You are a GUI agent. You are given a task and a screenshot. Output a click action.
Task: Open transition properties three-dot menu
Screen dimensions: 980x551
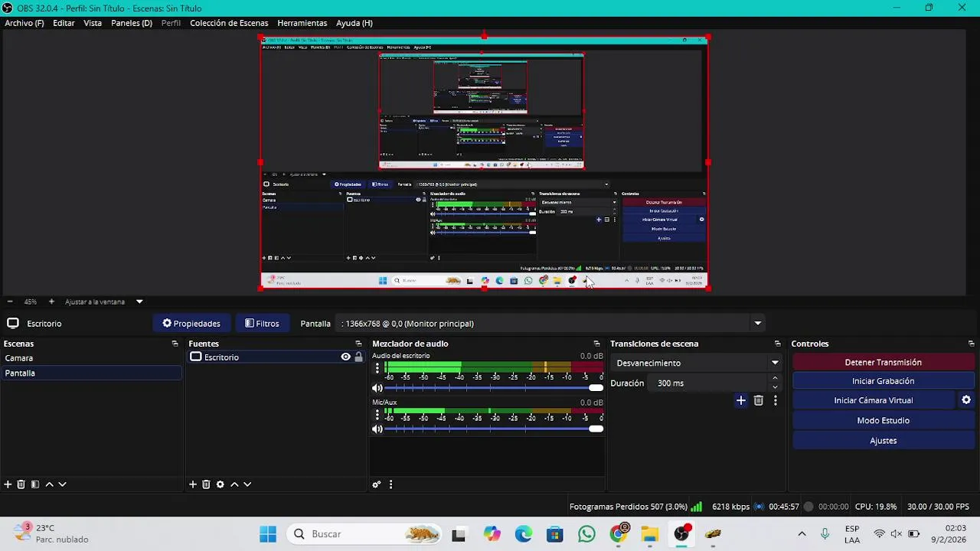click(x=775, y=400)
